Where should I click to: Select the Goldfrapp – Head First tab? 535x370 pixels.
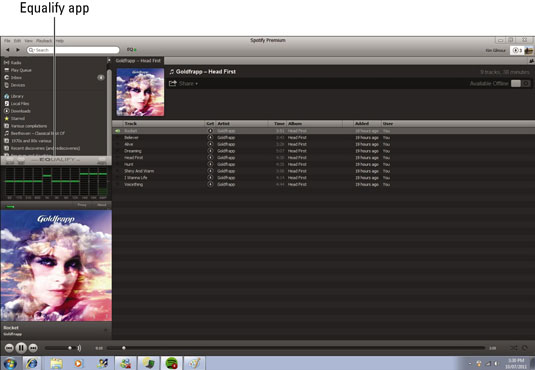(138, 61)
